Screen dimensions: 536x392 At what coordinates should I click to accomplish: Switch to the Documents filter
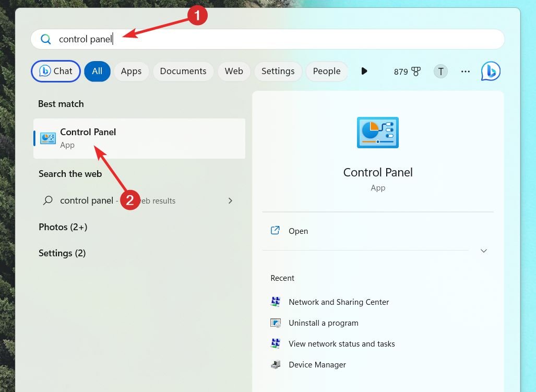[x=183, y=71]
